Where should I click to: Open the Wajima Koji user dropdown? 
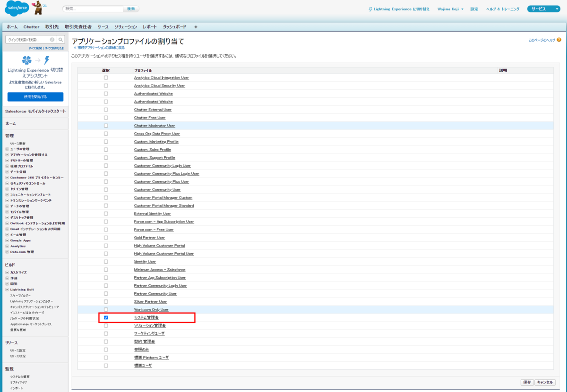click(x=450, y=9)
